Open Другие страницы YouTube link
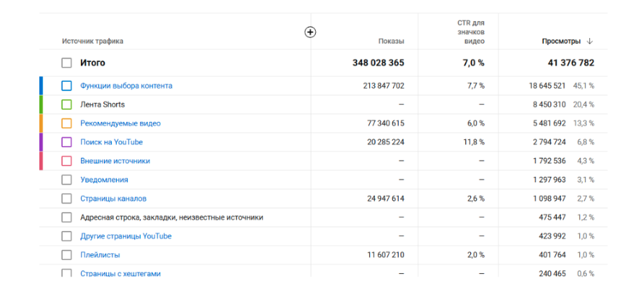 125,236
